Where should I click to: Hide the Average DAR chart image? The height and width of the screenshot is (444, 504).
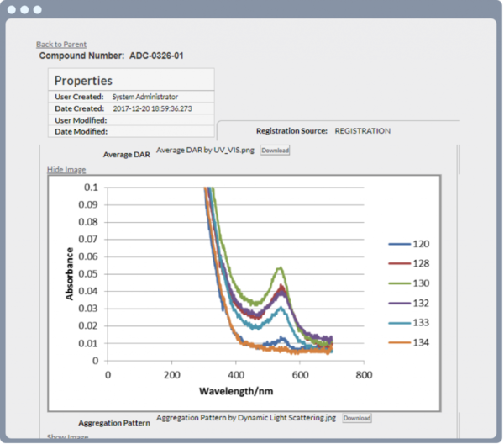click(66, 170)
